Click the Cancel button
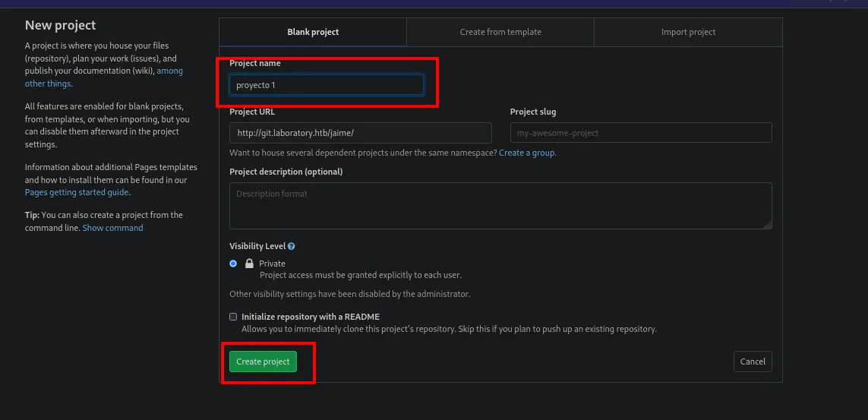The height and width of the screenshot is (420, 868). [x=753, y=362]
